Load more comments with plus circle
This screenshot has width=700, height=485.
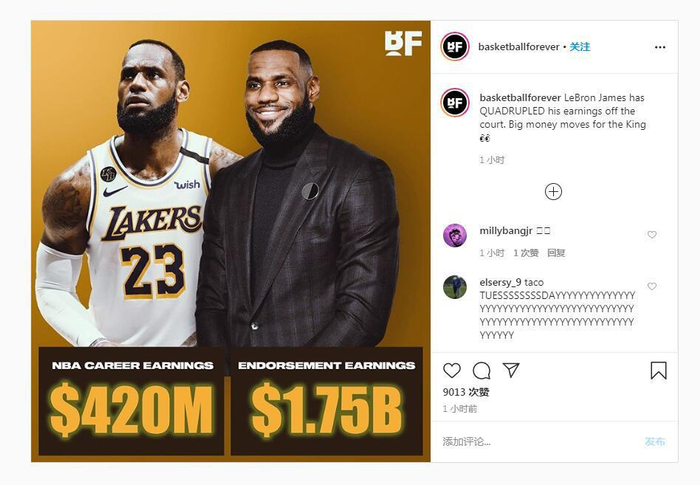pyautogui.click(x=553, y=192)
